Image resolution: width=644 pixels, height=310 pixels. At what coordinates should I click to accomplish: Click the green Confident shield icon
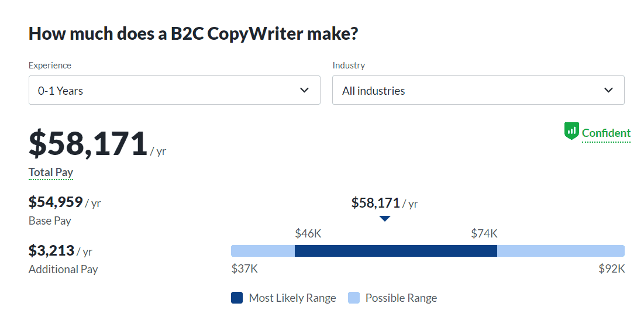(x=571, y=132)
